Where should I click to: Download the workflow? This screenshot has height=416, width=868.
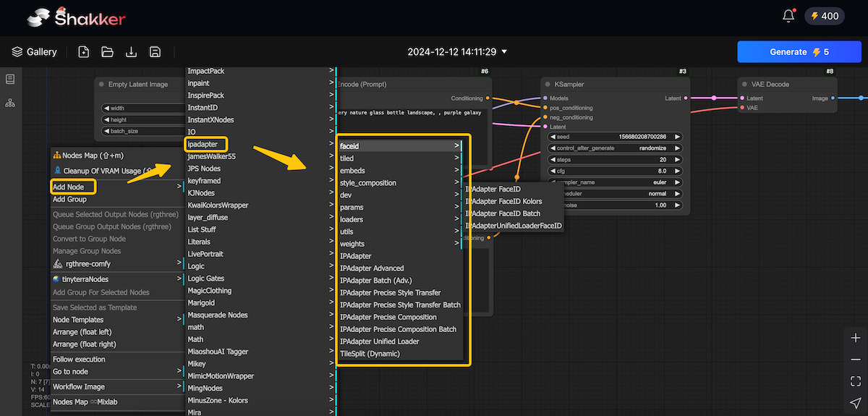coord(131,52)
